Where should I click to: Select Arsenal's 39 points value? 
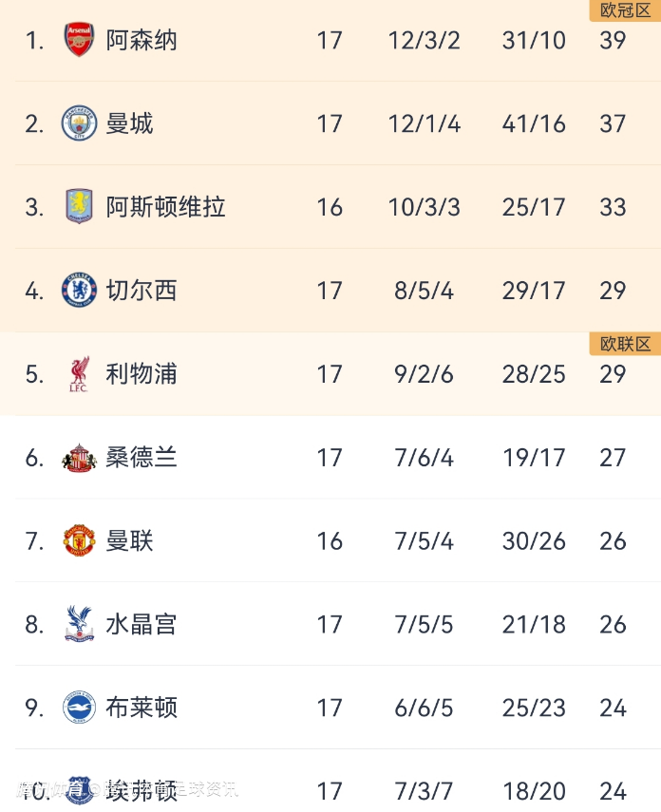(613, 41)
